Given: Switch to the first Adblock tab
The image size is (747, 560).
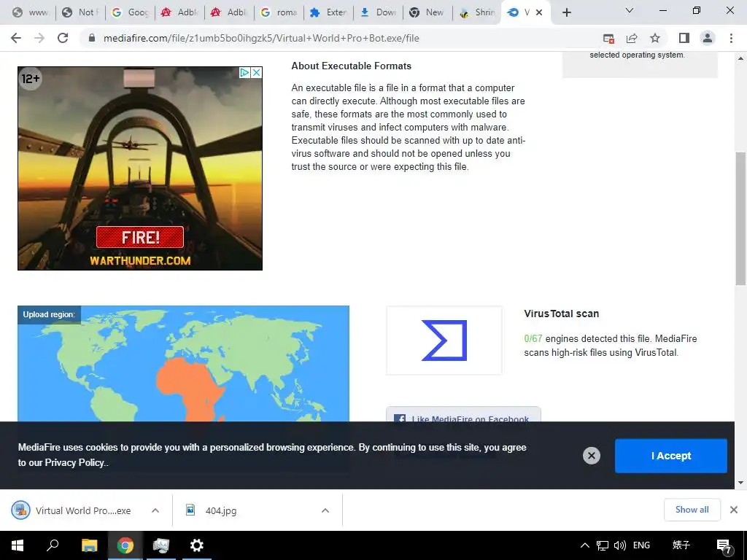Looking at the screenshot, I should coord(179,12).
